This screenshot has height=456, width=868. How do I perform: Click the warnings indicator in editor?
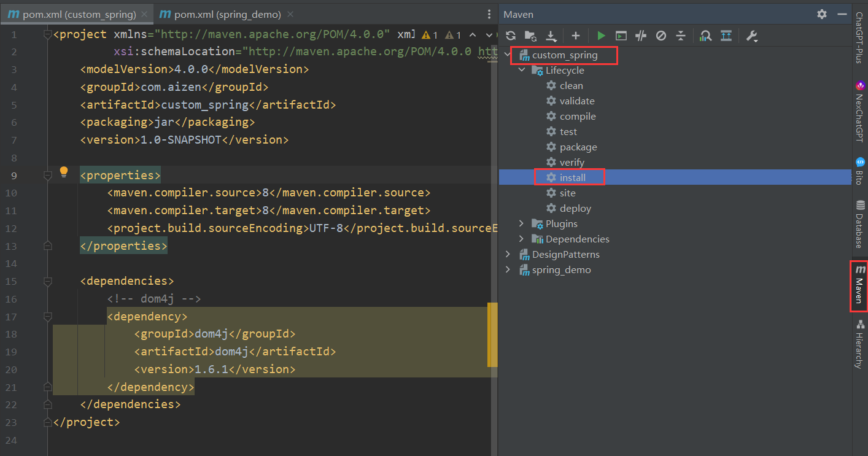(442, 35)
